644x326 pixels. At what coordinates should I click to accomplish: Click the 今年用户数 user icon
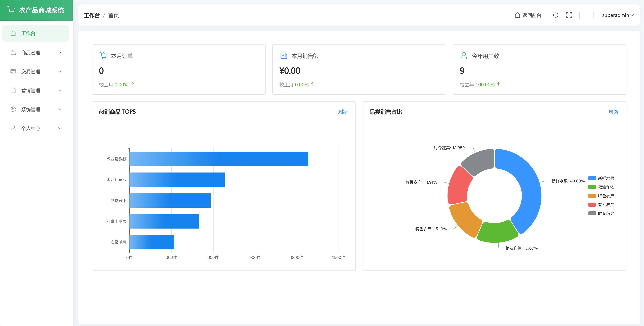point(464,55)
